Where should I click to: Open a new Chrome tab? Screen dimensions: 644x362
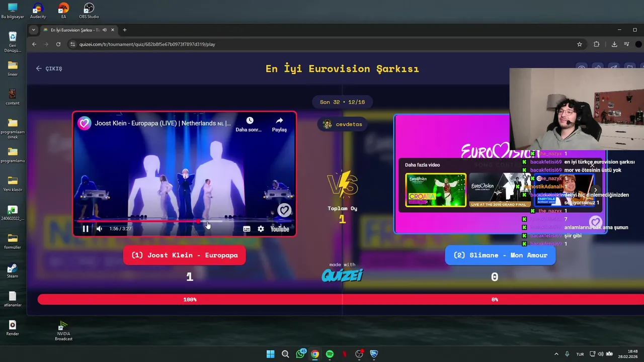[x=125, y=30]
